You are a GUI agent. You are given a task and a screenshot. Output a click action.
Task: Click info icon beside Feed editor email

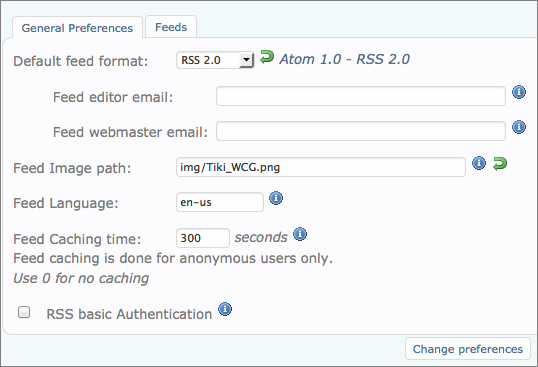click(519, 92)
